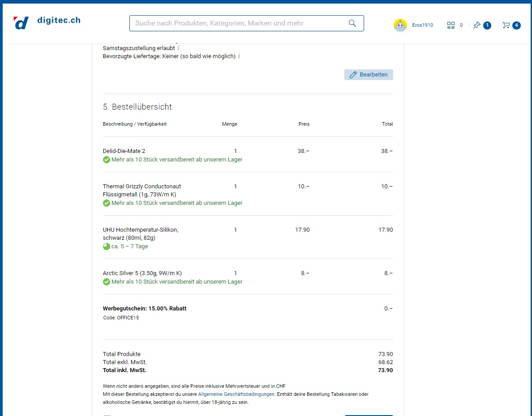
Task: Click the 5. Bestellübersicht heading
Action: [x=137, y=107]
